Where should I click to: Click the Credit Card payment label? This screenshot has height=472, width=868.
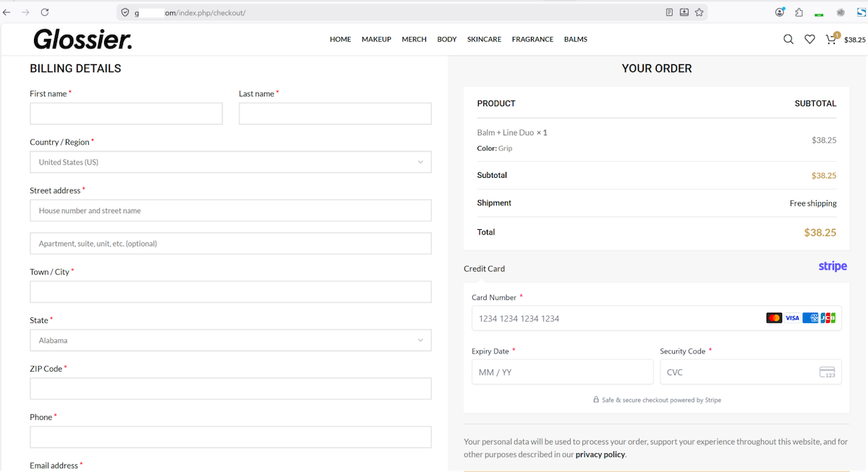click(484, 269)
